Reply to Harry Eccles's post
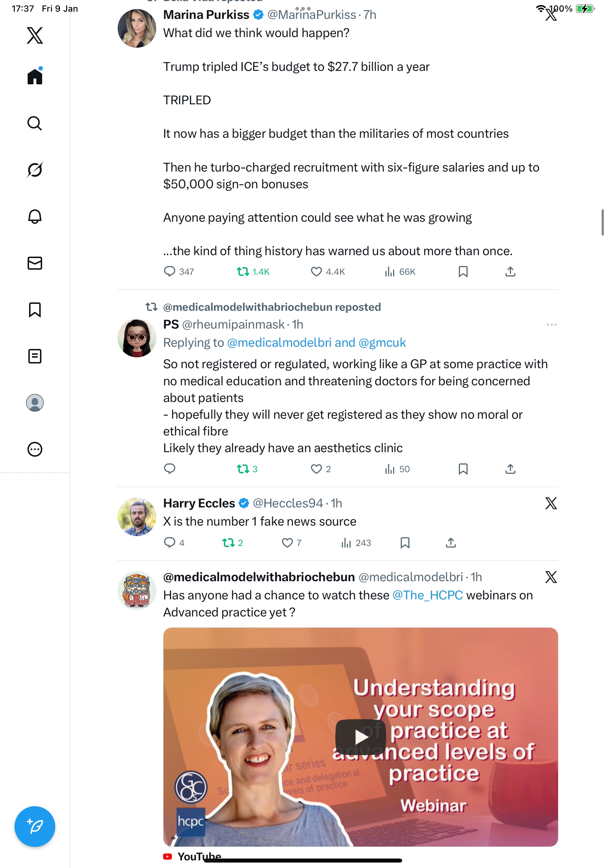This screenshot has height=868, width=606. point(170,543)
